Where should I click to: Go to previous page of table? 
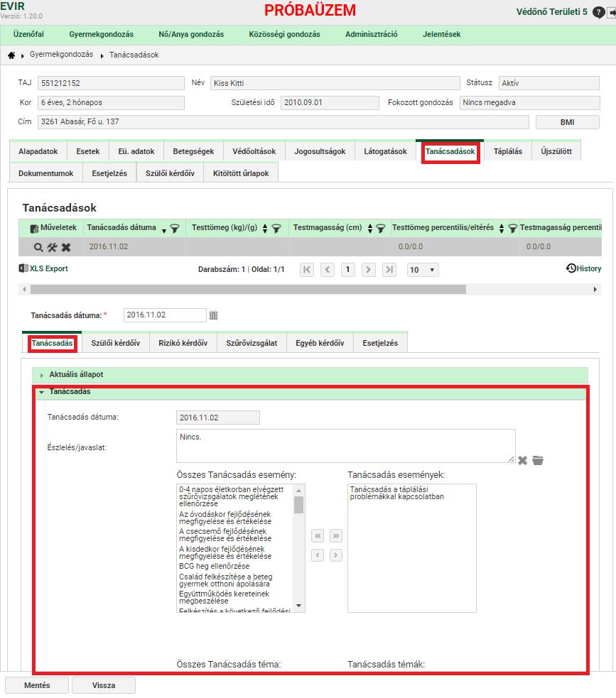click(x=328, y=269)
